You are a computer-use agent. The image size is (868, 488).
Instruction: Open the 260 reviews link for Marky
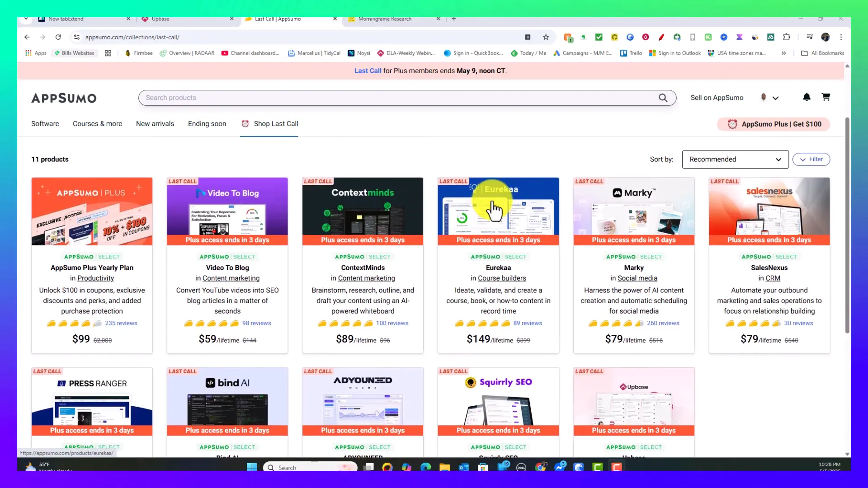[663, 323]
